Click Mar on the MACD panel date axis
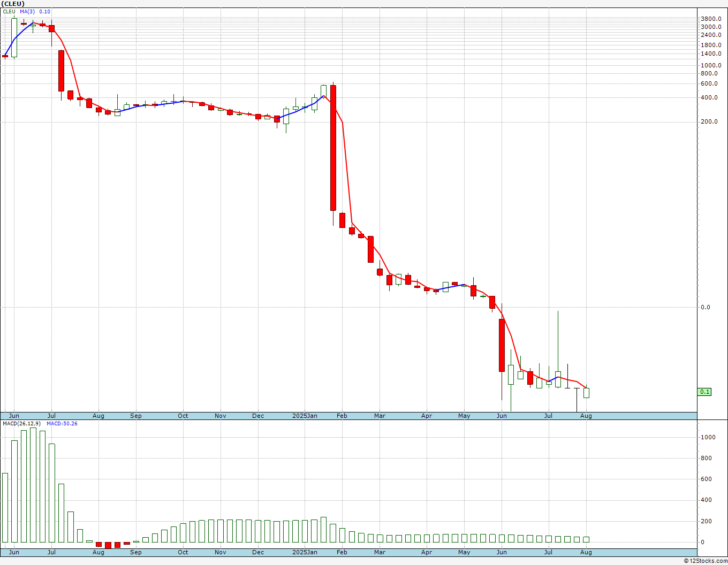The width and height of the screenshot is (728, 565). click(380, 552)
